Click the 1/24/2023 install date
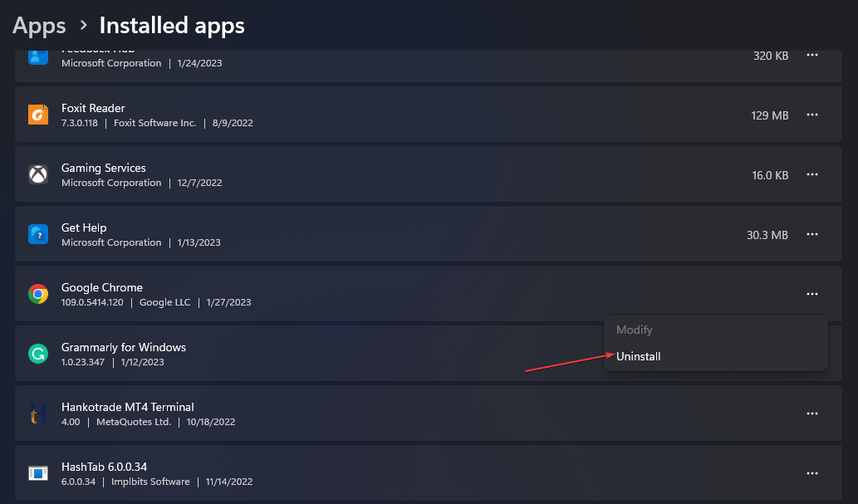 point(199,63)
